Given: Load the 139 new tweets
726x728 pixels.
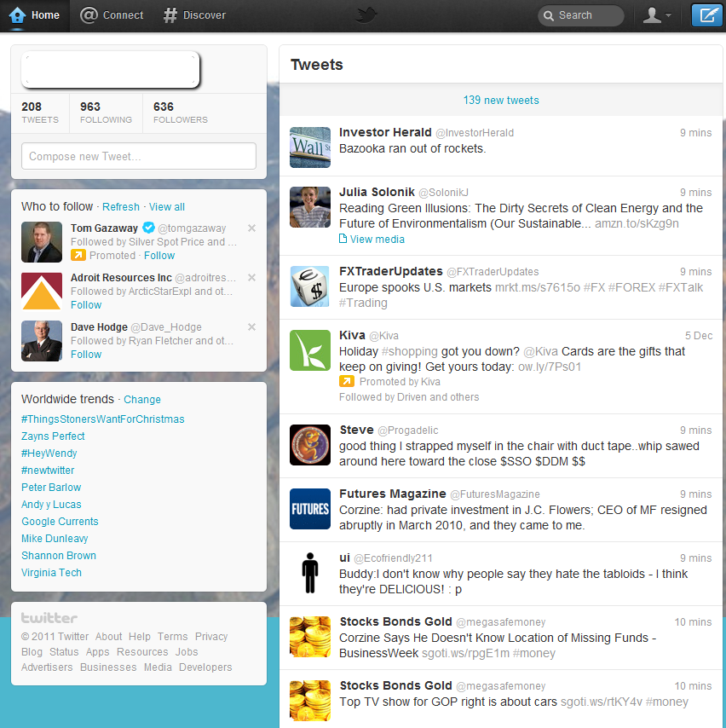Looking at the screenshot, I should [x=501, y=100].
